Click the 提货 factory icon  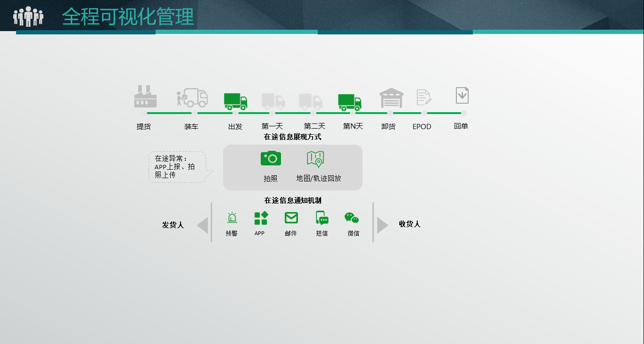point(144,97)
